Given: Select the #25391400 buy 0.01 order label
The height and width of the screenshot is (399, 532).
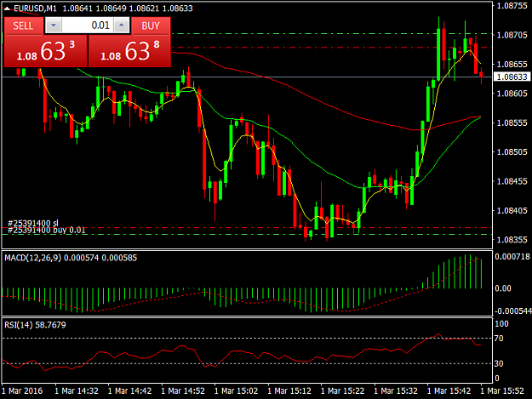Looking at the screenshot, I should 47,231.
